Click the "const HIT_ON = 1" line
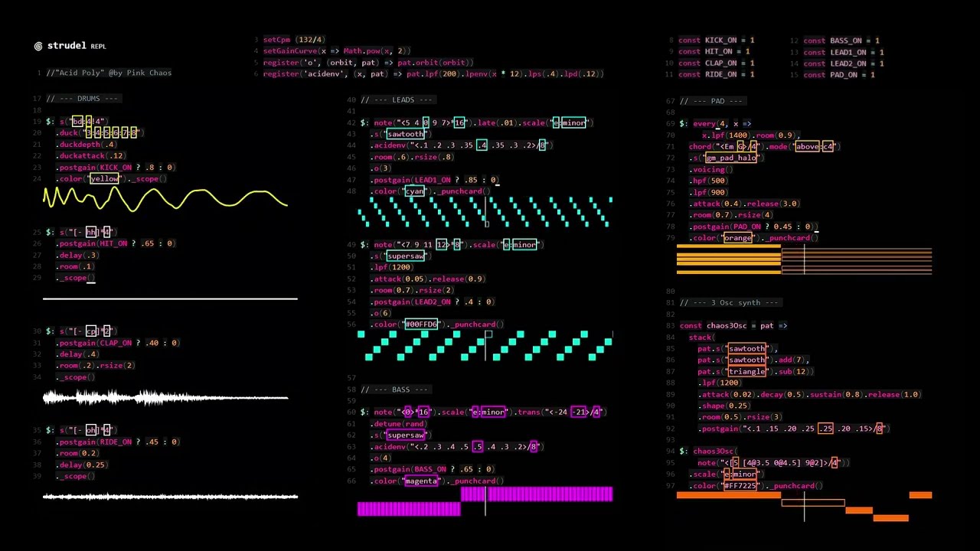The image size is (980, 551). 714,52
